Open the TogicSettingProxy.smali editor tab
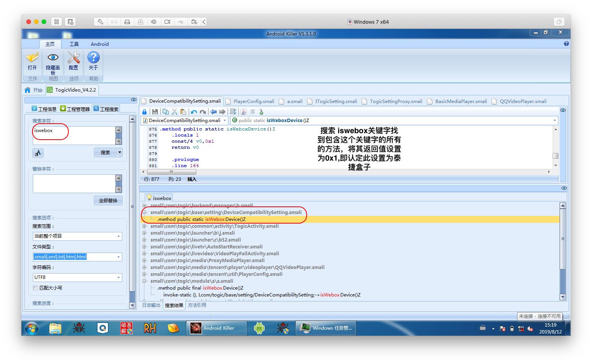The image size is (592, 364). tap(392, 101)
